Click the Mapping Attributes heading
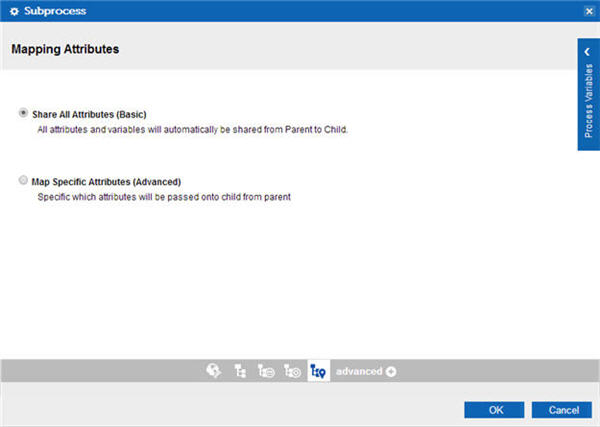The height and width of the screenshot is (427, 600). tap(65, 49)
